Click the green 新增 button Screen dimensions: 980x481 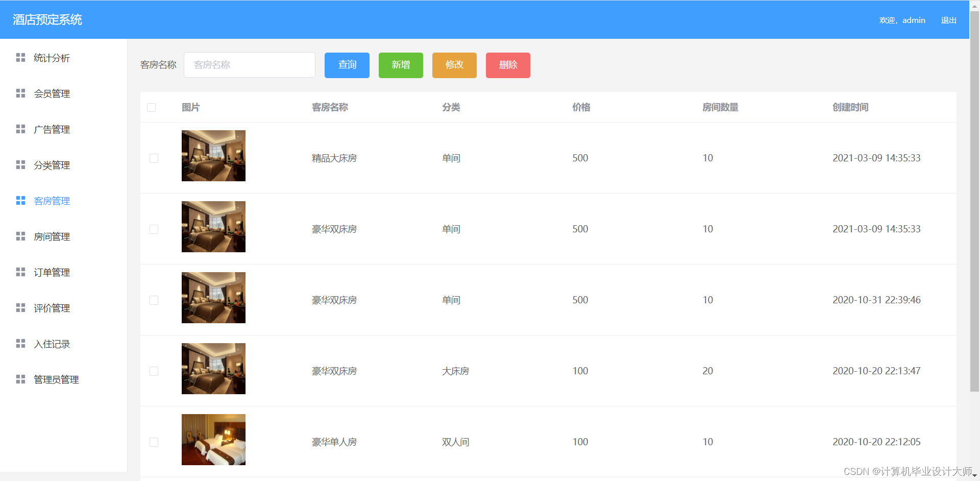point(401,65)
